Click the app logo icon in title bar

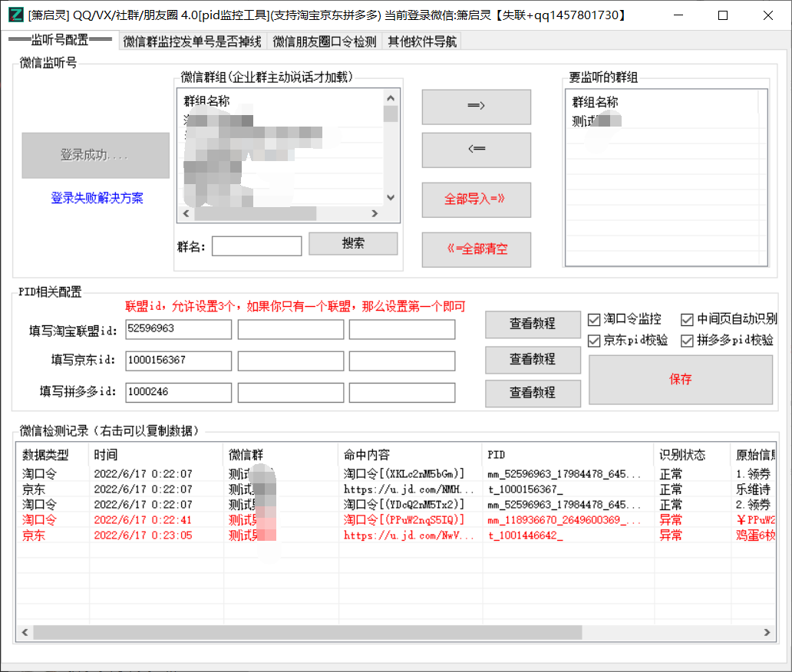click(x=16, y=15)
